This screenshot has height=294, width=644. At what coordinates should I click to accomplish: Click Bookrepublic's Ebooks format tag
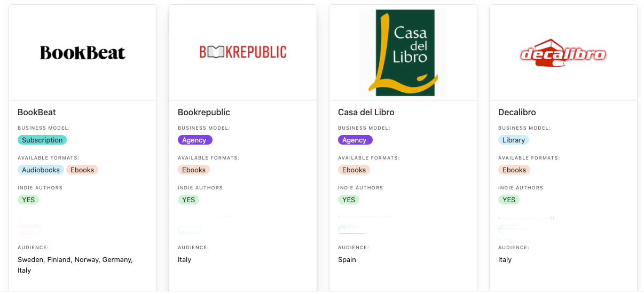(x=194, y=170)
